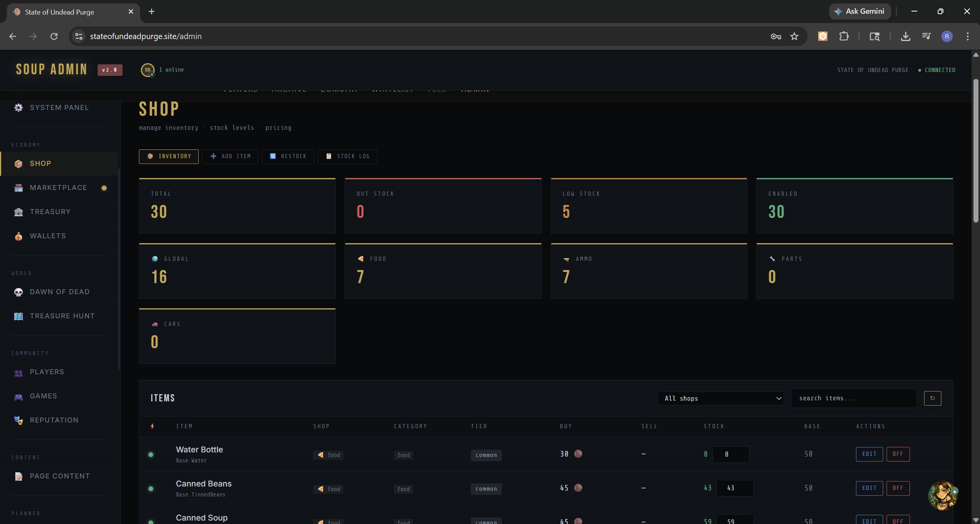Open the saved passwords key icon

pyautogui.click(x=776, y=36)
